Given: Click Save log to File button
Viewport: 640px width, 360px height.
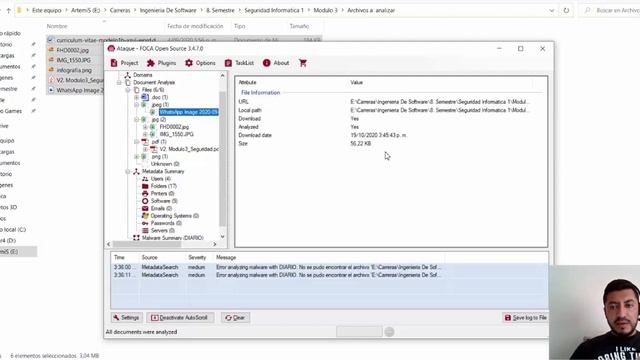Looking at the screenshot, I should pos(526,318).
